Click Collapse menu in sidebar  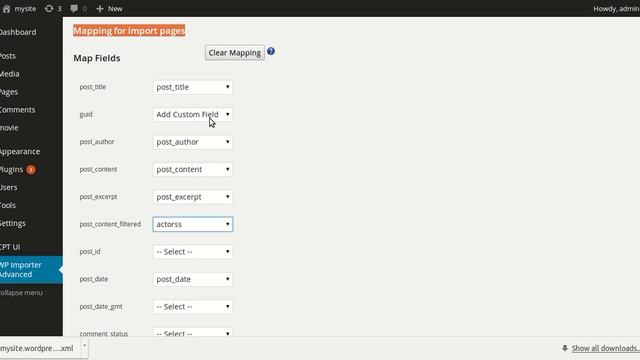21,293
